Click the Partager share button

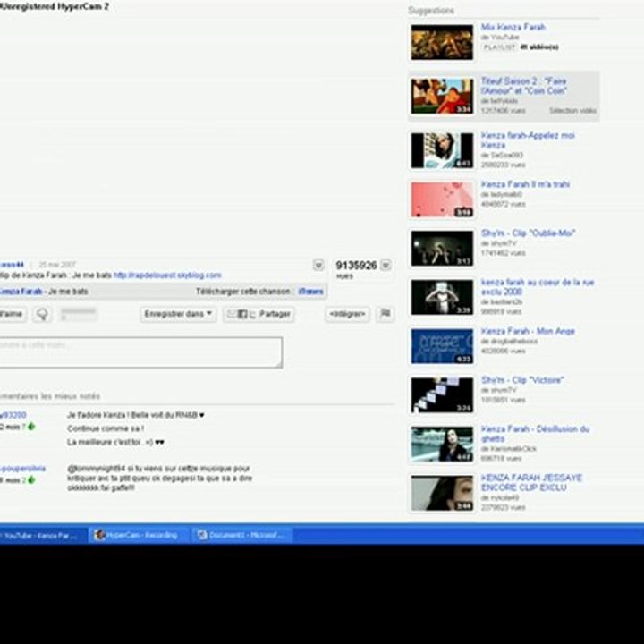click(x=258, y=314)
